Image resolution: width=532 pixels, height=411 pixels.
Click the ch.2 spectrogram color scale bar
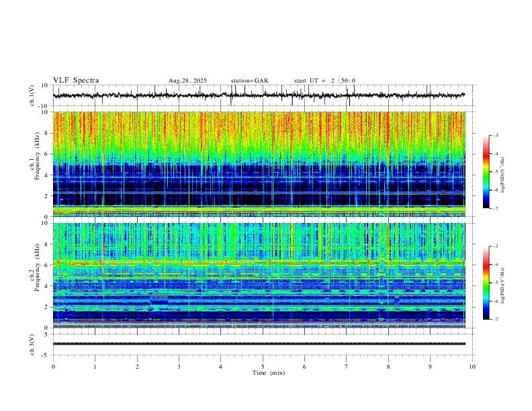[x=486, y=283]
